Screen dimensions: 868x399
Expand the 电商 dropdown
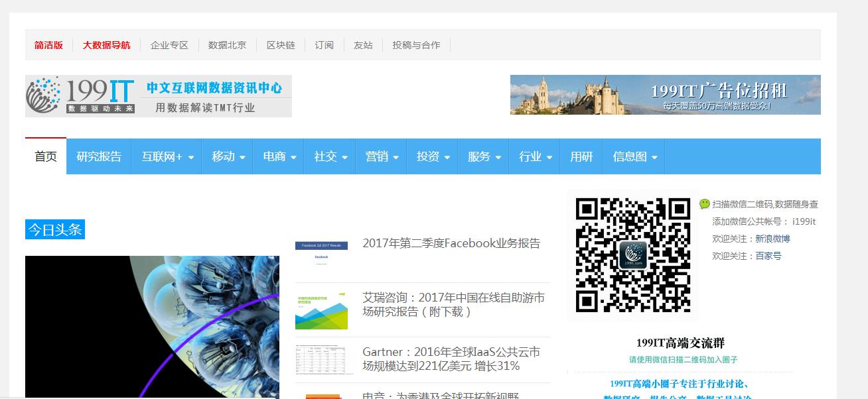pyautogui.click(x=277, y=156)
